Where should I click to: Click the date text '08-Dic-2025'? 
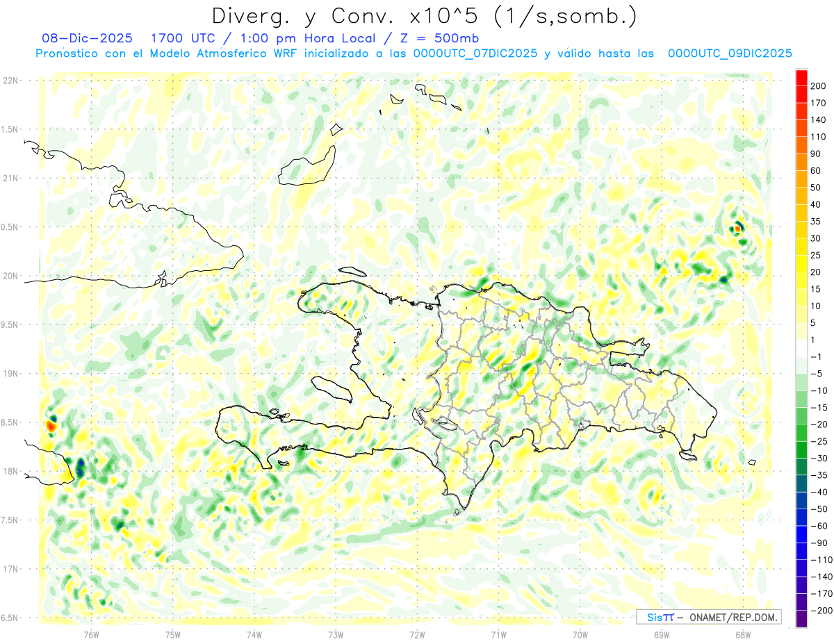[x=86, y=38]
